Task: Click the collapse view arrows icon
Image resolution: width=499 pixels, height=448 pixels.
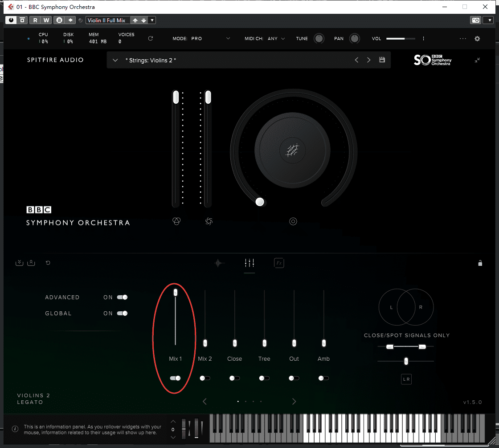Action: pyautogui.click(x=477, y=60)
